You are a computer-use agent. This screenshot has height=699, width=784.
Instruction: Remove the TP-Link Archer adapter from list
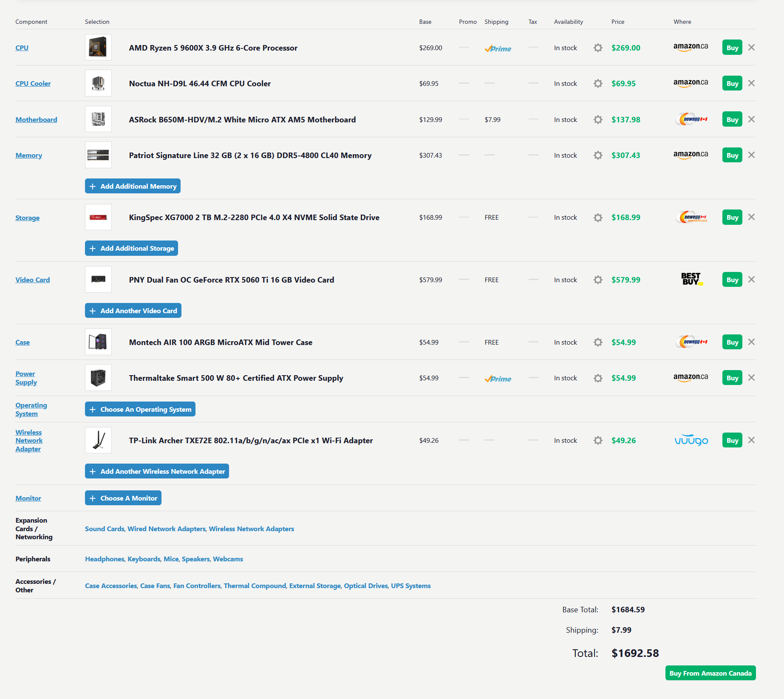pyautogui.click(x=751, y=440)
